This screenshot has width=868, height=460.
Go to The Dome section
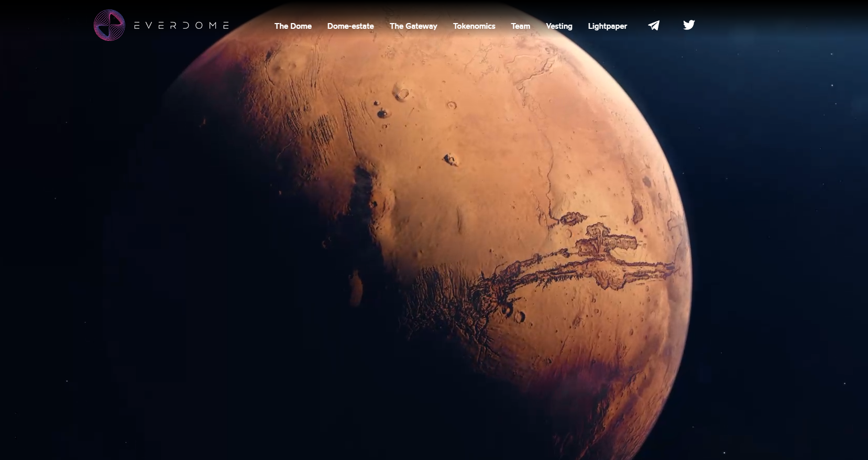click(293, 26)
